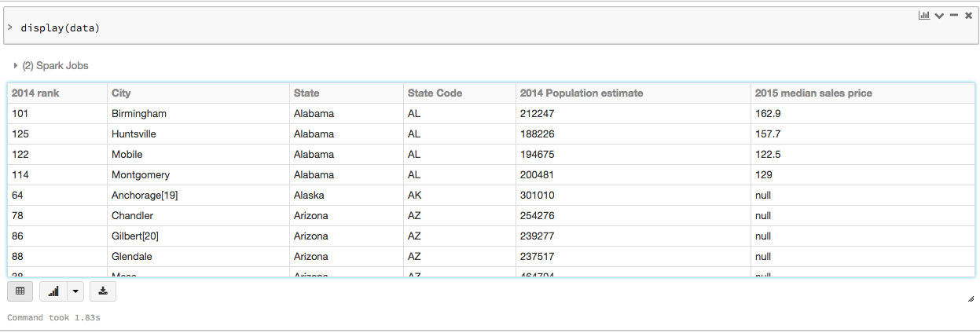Viewport: 980px width, 333px height.
Task: Select the State Code column header
Action: [435, 93]
